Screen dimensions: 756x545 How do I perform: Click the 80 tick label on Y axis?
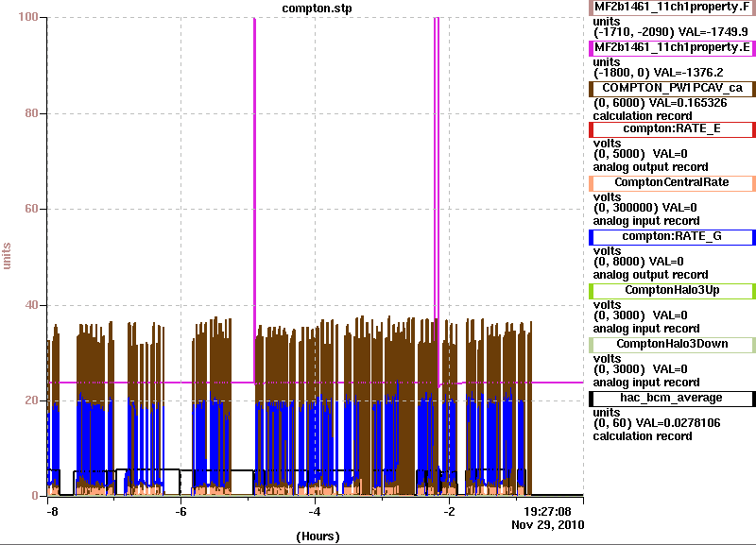point(31,113)
